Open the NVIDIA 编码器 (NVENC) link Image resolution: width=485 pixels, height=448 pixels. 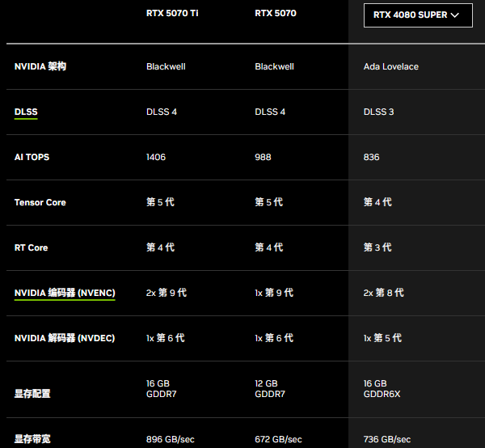pyautogui.click(x=65, y=293)
